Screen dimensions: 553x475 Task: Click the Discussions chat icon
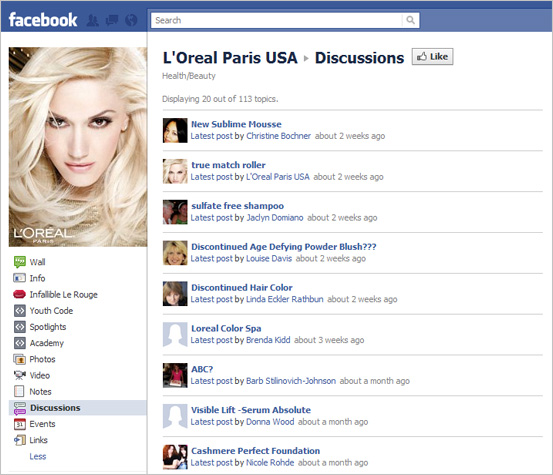[x=20, y=408]
